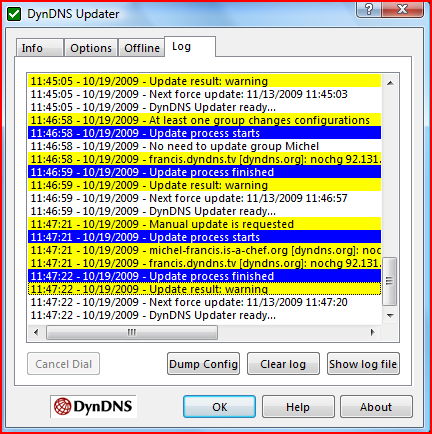Click the green checkmark DynDNS Updater icon
432x434 pixels.
pyautogui.click(x=14, y=14)
